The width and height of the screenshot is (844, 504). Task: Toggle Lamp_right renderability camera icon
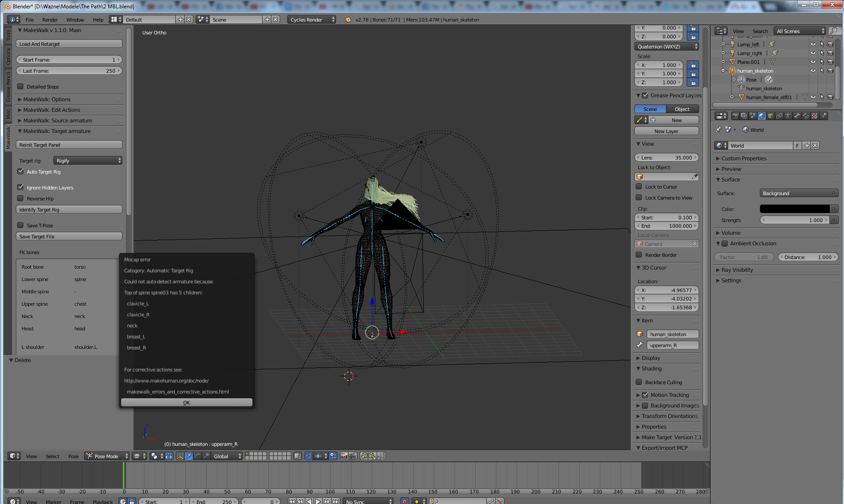830,53
